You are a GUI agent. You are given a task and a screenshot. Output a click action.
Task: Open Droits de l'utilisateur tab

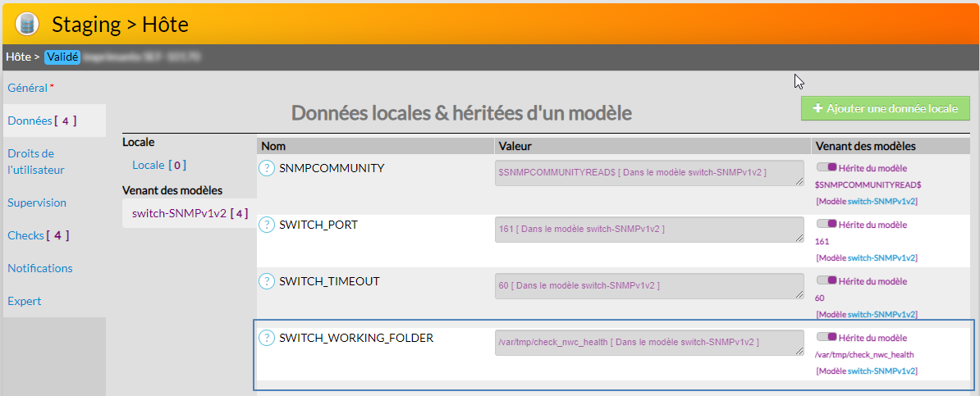pyautogui.click(x=36, y=162)
